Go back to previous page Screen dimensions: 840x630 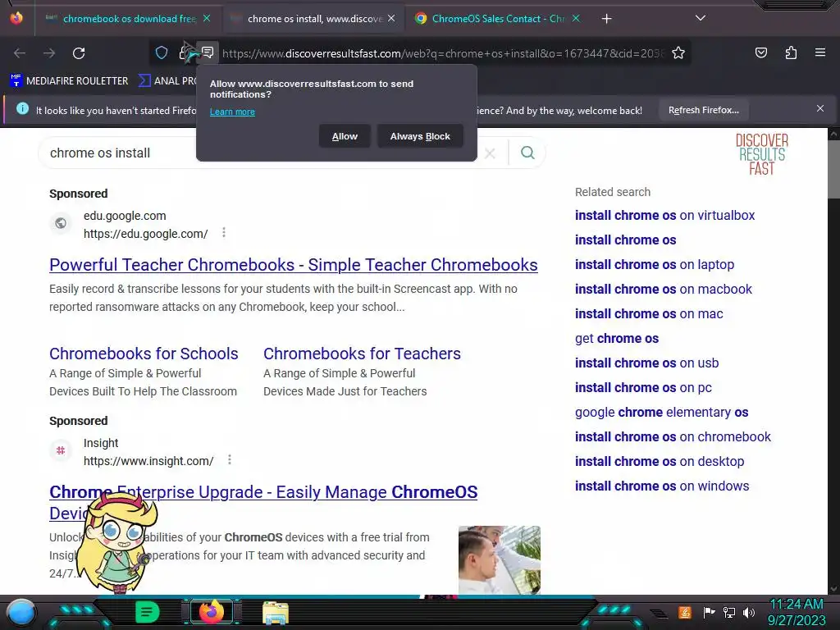(x=20, y=53)
